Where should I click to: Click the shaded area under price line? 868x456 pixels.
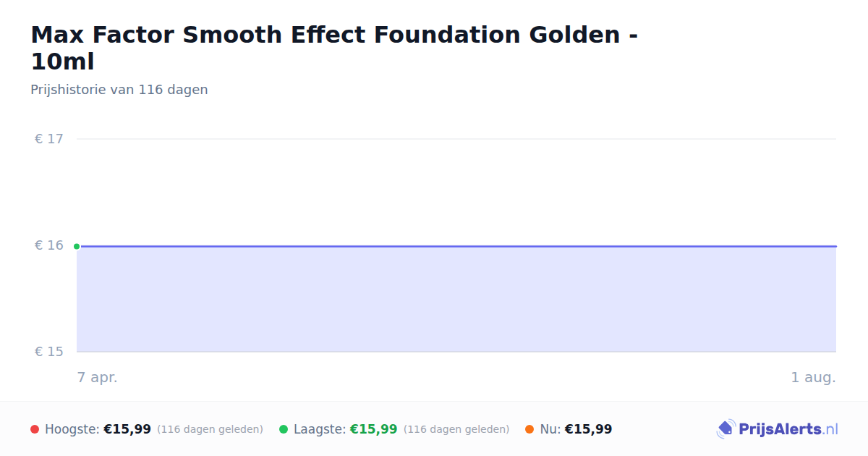pos(456,300)
